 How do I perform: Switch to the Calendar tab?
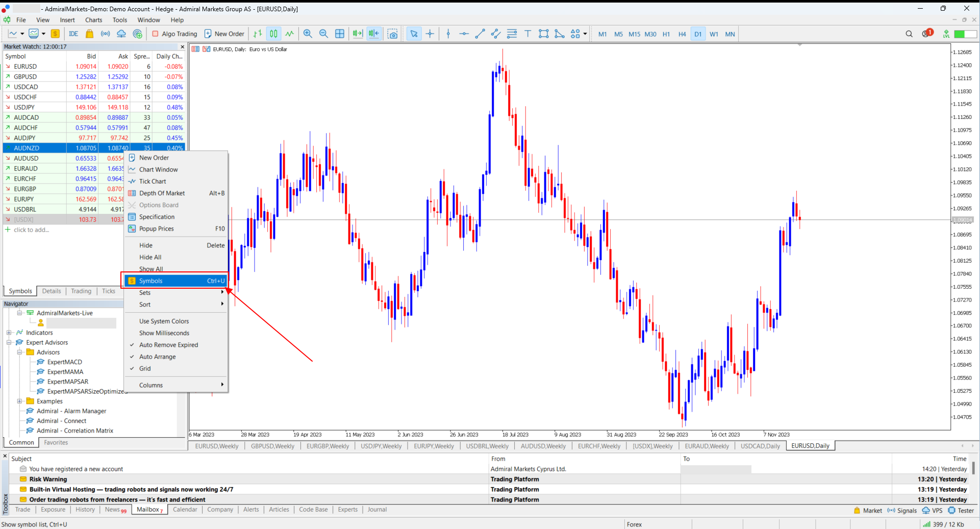185,510
